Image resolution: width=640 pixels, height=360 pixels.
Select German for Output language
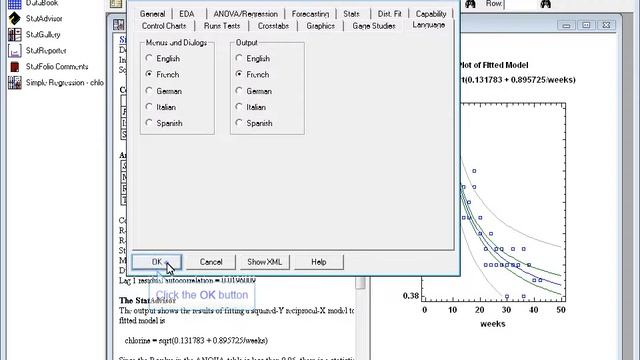239,91
